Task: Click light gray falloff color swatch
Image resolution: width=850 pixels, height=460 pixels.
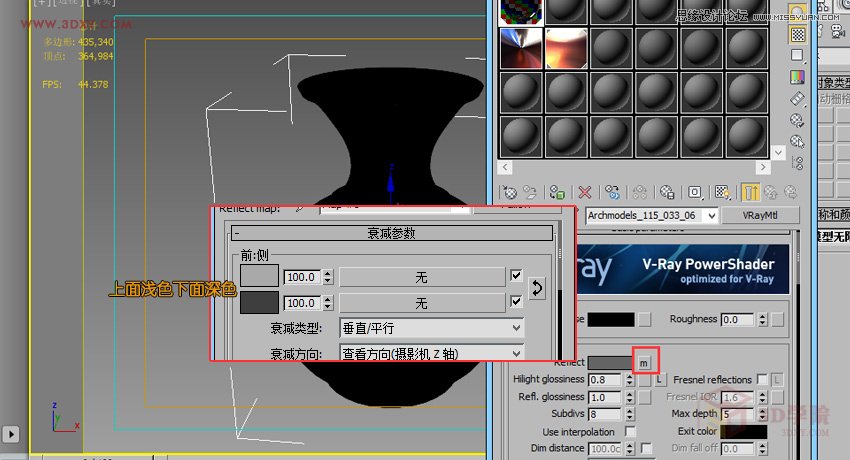Action: [x=259, y=275]
